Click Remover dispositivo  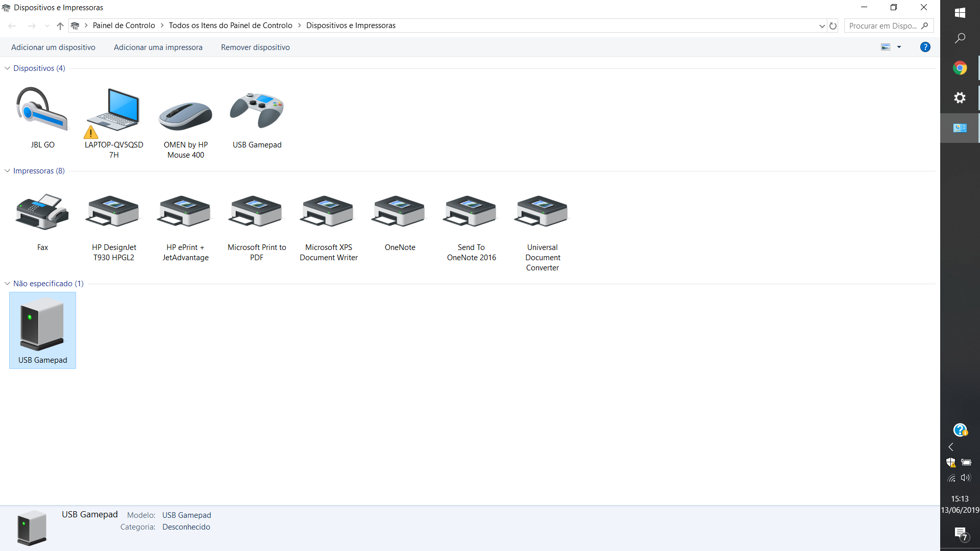click(x=255, y=47)
